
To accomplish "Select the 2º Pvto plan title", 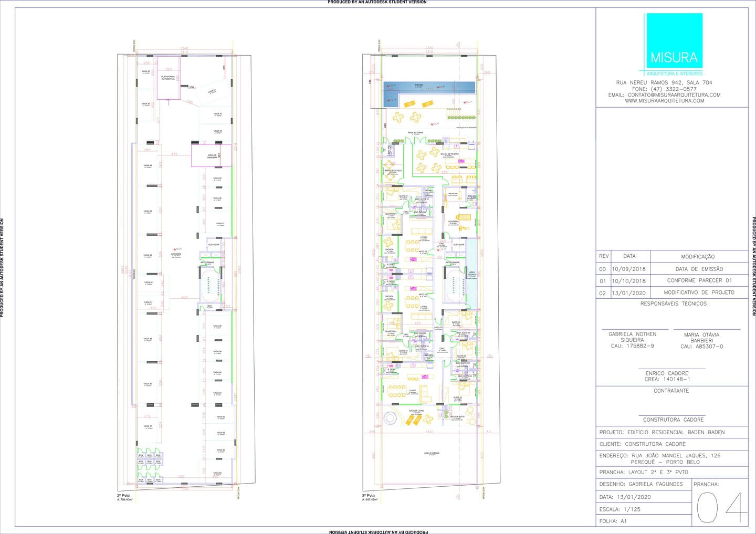I will point(123,496).
